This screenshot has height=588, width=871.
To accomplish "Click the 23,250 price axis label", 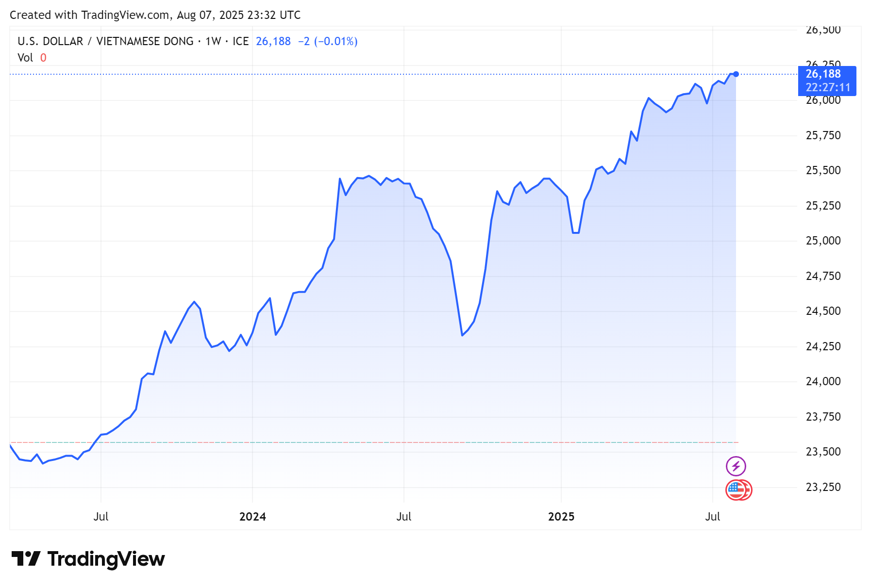I will point(823,487).
